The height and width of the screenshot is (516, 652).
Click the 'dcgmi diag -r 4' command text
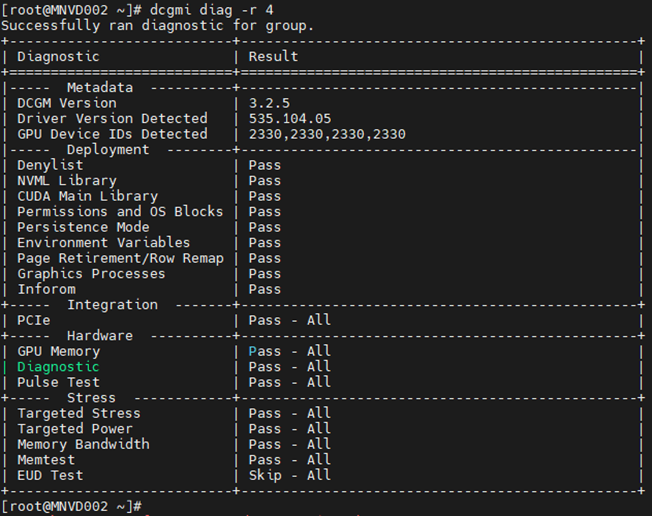pos(212,10)
